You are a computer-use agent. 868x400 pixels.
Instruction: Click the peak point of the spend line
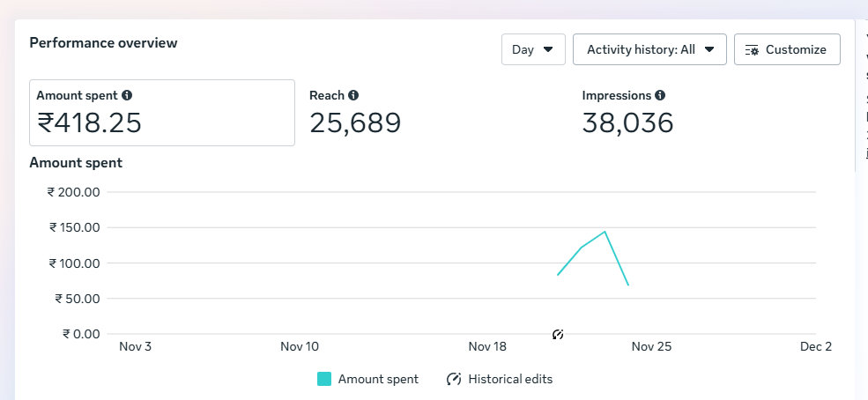pos(605,232)
